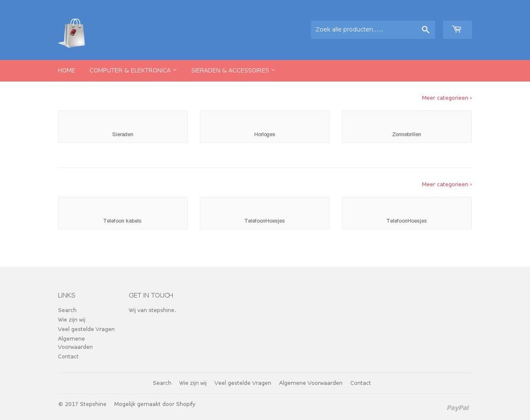Click the search magnifier icon
This screenshot has height=420, width=530.
pyautogui.click(x=425, y=29)
